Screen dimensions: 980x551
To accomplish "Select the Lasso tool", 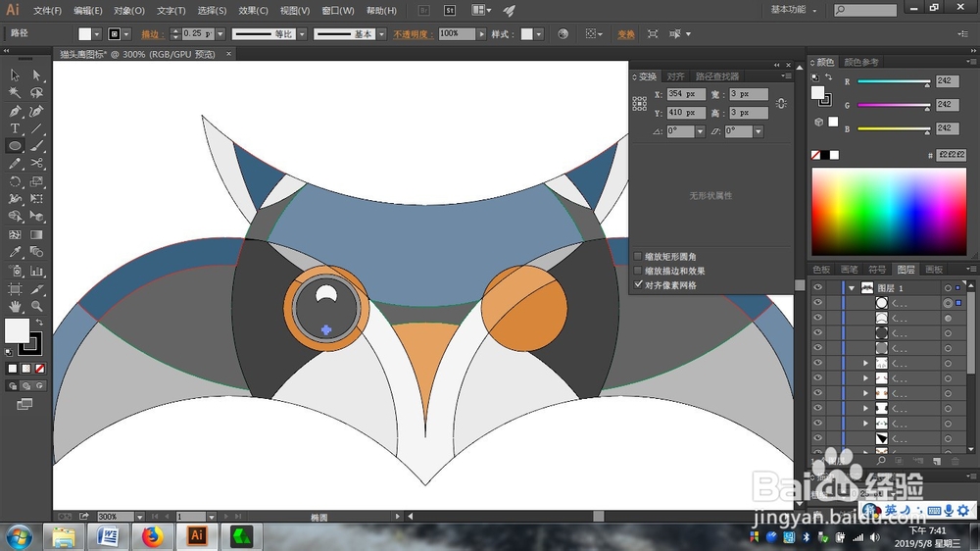I will click(37, 93).
